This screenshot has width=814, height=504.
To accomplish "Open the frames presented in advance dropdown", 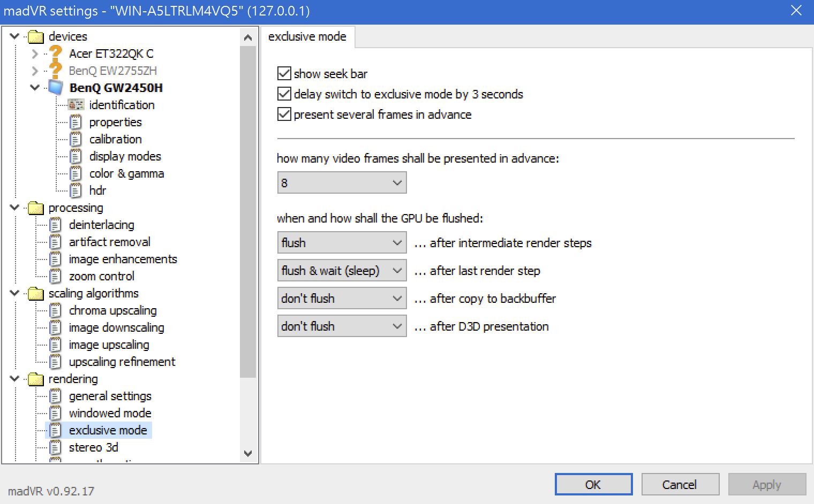I will 342,182.
